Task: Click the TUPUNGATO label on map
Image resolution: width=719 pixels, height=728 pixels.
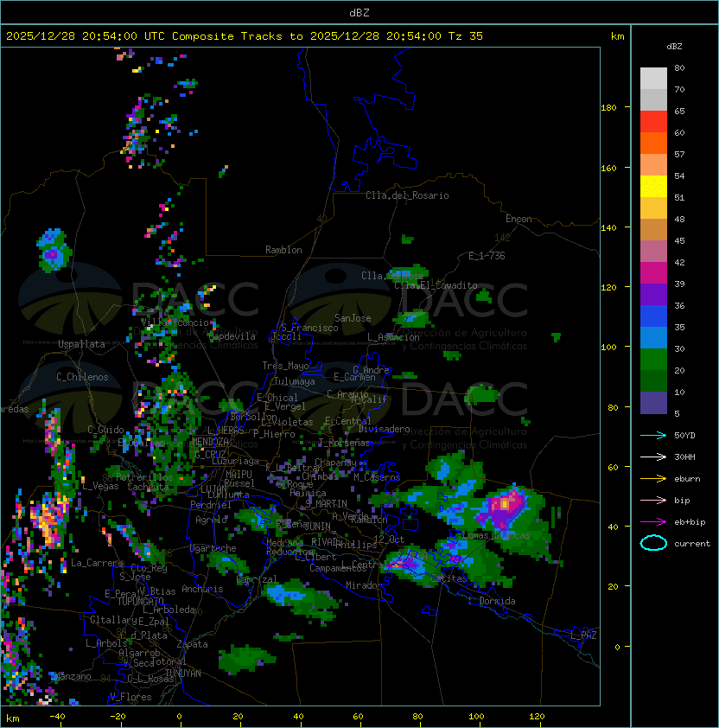Action: tap(140, 601)
